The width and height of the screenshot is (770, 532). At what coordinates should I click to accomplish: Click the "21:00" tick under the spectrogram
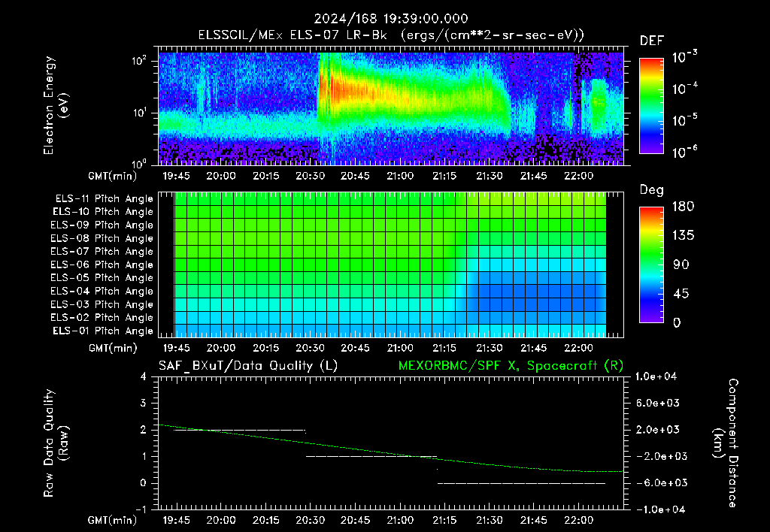point(400,176)
